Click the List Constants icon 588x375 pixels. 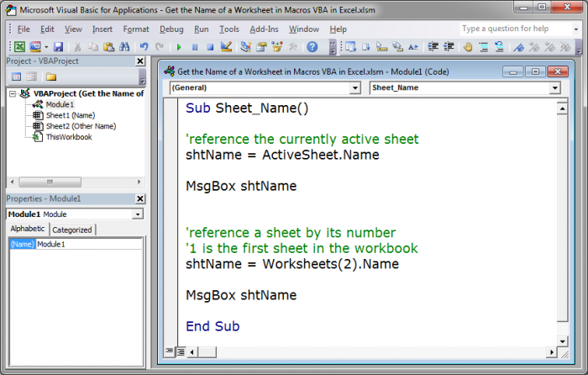tap(366, 47)
